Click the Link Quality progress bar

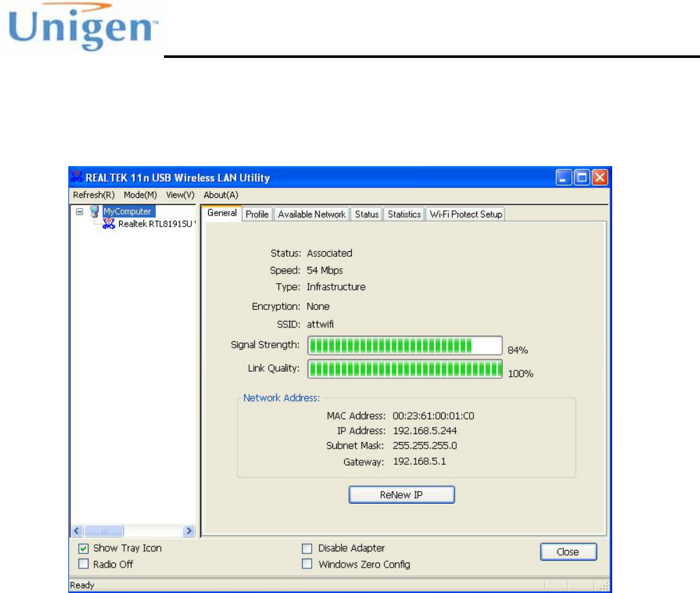405,369
